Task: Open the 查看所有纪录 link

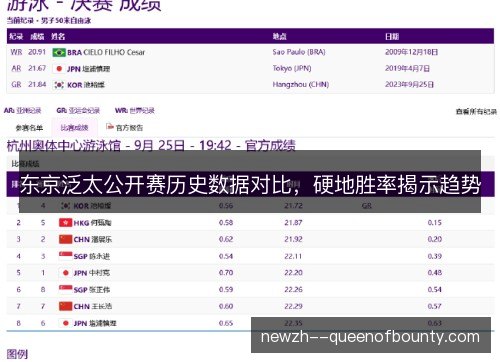Action: tap(476, 112)
